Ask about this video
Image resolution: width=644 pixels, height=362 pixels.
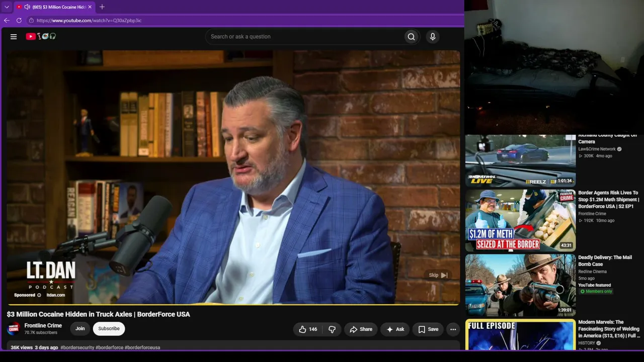pyautogui.click(x=395, y=329)
